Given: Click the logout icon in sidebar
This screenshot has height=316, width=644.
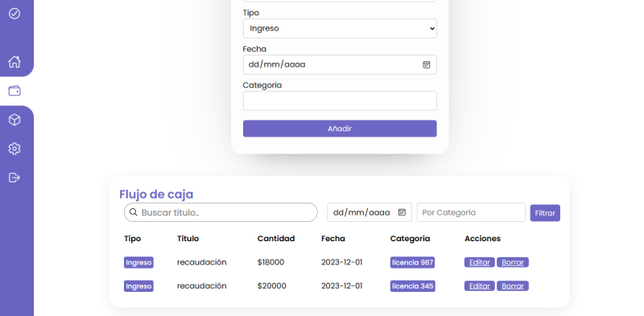Looking at the screenshot, I should coord(14,178).
